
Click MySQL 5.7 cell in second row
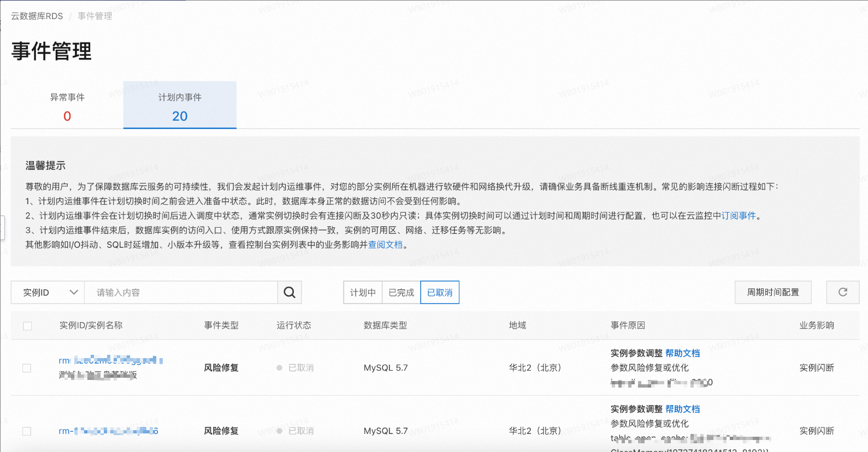[x=386, y=431]
